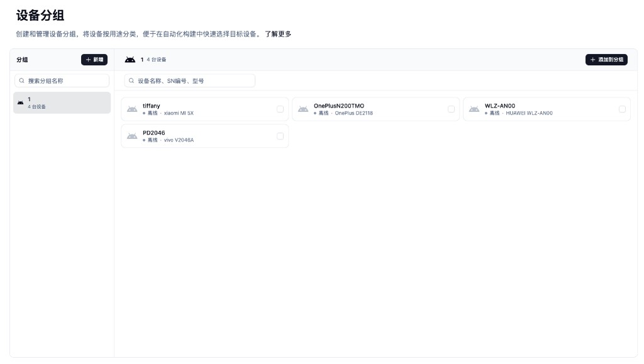Viewport: 644px width, 364px height.
Task: Click the Android icon on the WLZ-AN00 card
Action: [475, 109]
